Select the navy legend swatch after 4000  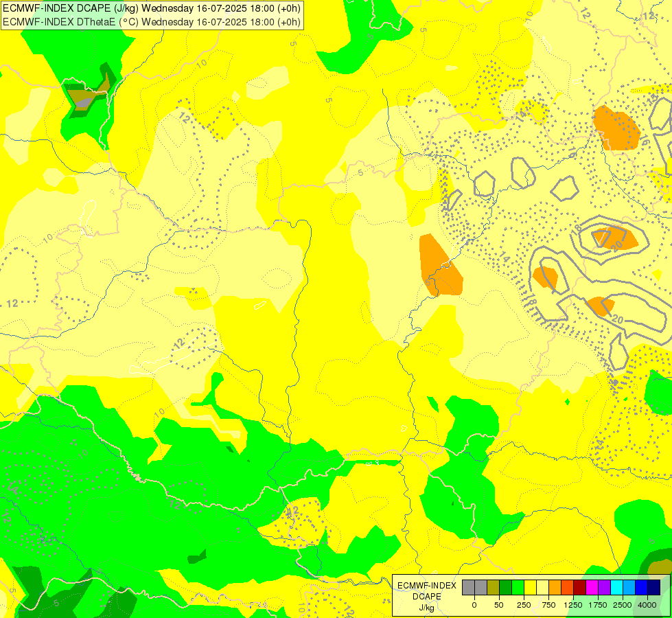coord(654,588)
